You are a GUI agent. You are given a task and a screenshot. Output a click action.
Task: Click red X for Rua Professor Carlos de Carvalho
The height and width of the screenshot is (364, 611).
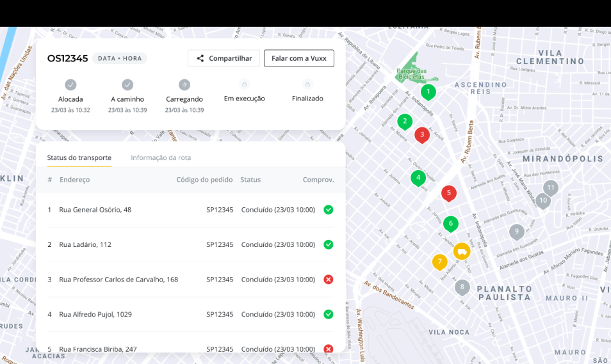click(329, 280)
